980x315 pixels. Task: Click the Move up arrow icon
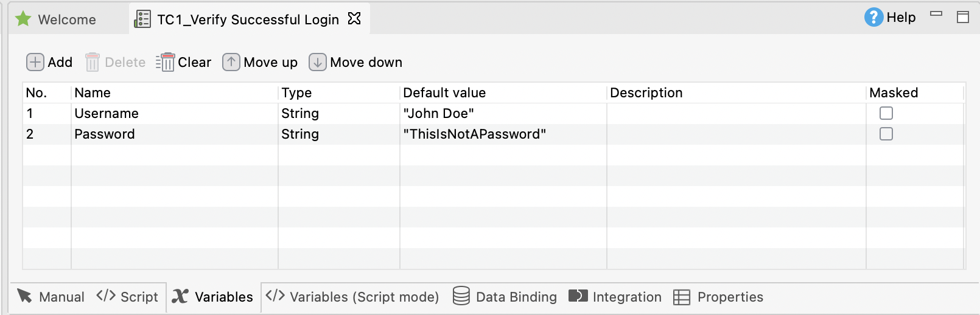(x=231, y=62)
